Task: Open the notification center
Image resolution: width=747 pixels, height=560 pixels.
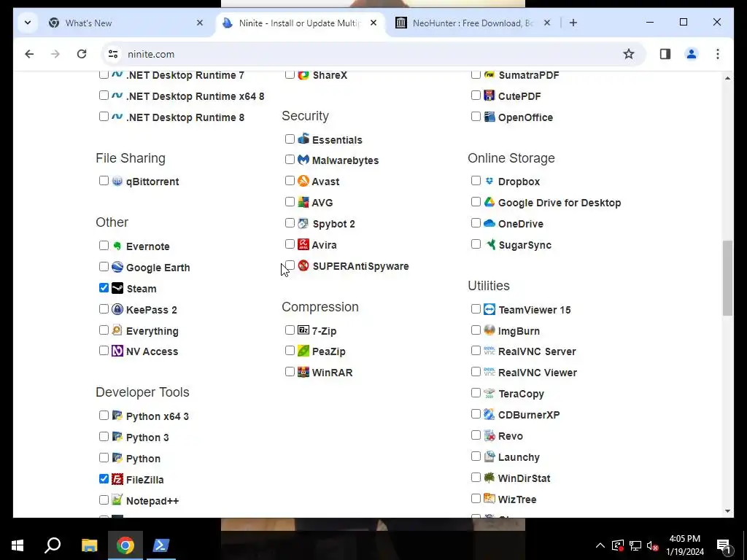Action: [724, 545]
